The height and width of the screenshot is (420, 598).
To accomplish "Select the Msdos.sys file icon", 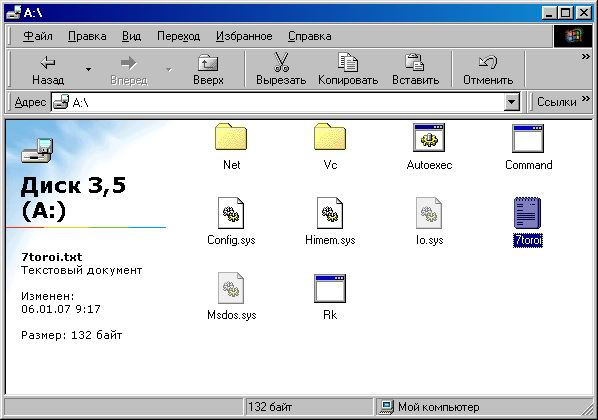I will (231, 288).
